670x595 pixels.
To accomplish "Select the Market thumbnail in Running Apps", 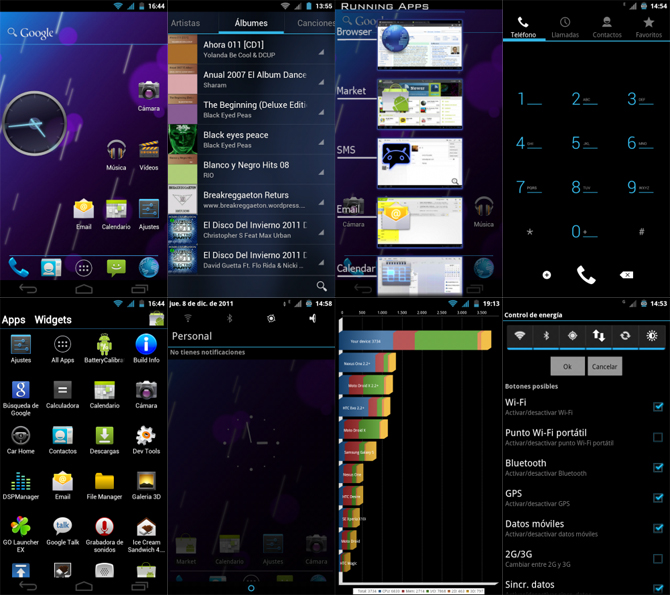I will tap(419, 101).
